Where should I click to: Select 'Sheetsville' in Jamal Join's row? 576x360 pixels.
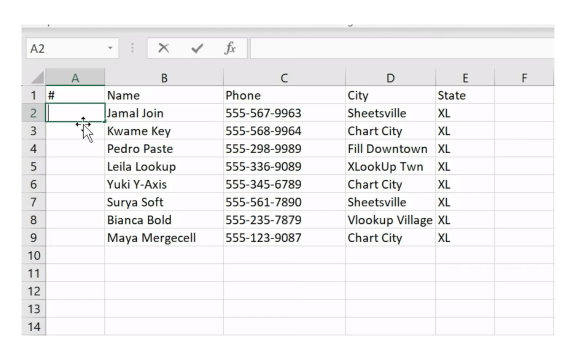[x=390, y=113]
